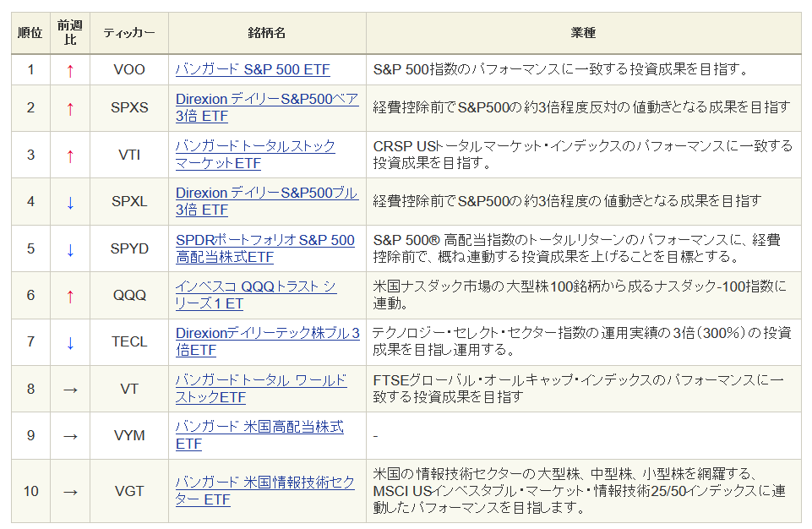Click the blue down arrow in SPYD row

(x=70, y=249)
